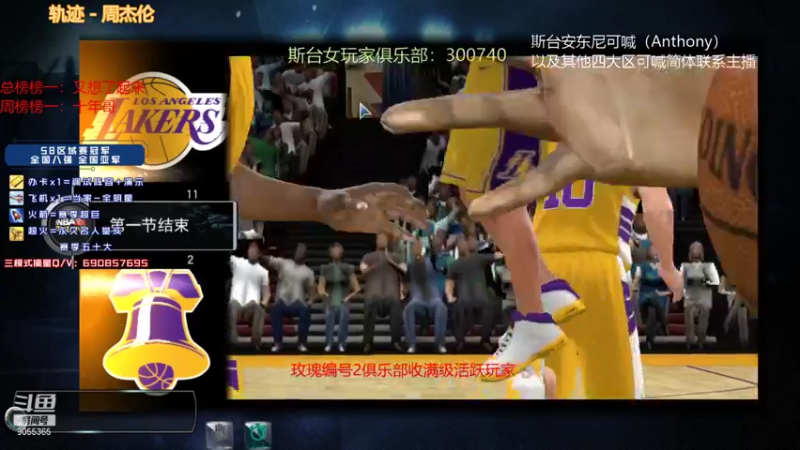Click the round NBA logo badge

69,223
